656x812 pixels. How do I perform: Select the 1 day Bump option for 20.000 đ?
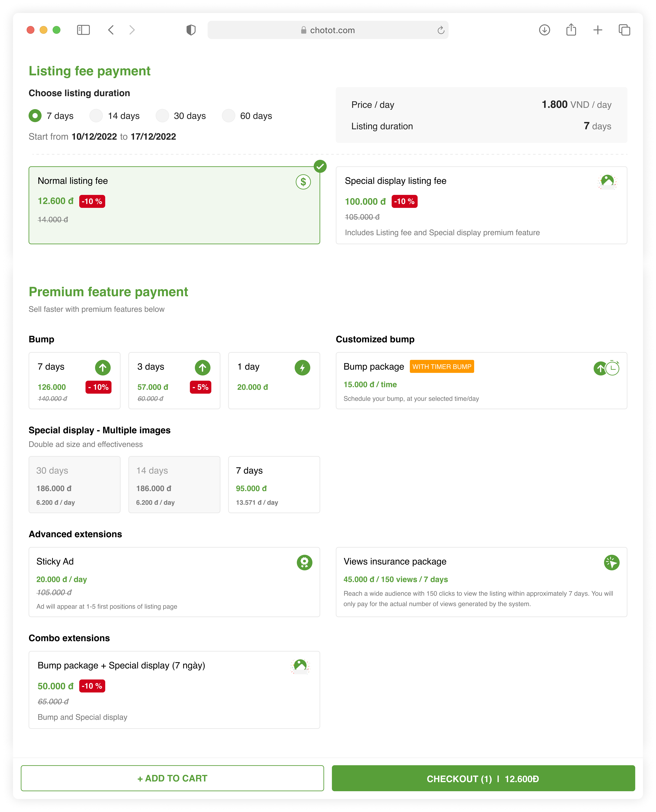274,381
